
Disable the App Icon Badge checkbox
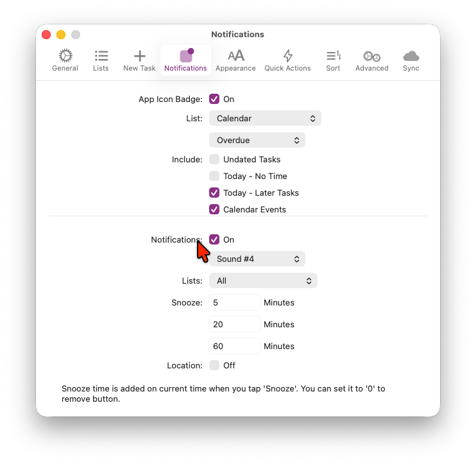click(x=214, y=99)
